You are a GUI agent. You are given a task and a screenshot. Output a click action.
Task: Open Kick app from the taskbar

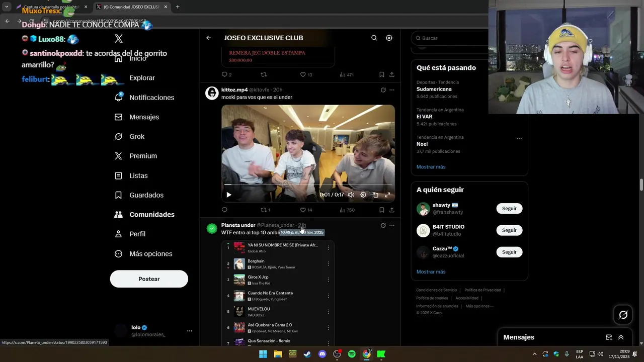click(x=381, y=354)
